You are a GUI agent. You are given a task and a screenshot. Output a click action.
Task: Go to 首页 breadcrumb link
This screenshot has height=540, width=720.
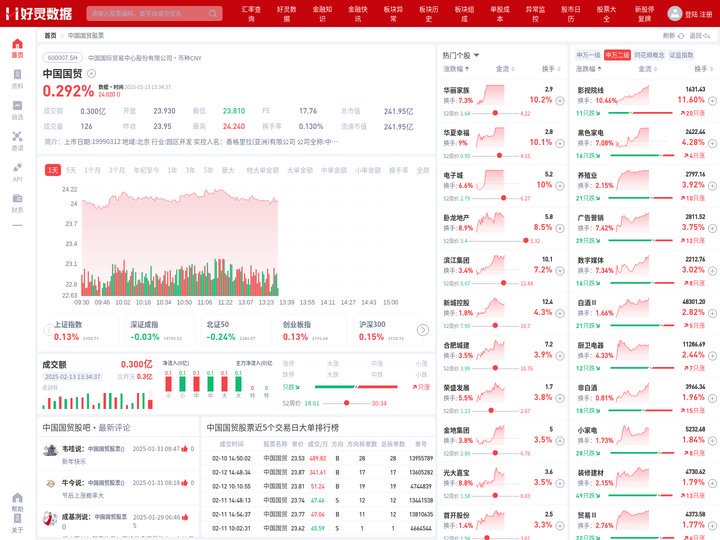click(x=50, y=35)
